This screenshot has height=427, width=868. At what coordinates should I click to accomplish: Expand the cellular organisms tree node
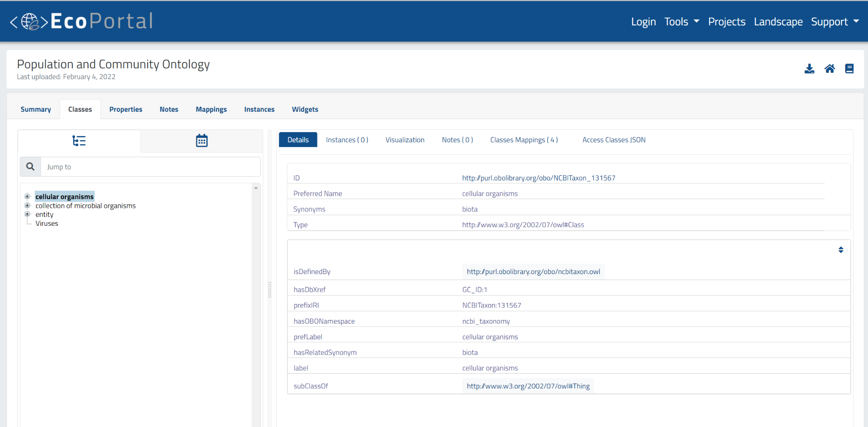[x=27, y=196]
